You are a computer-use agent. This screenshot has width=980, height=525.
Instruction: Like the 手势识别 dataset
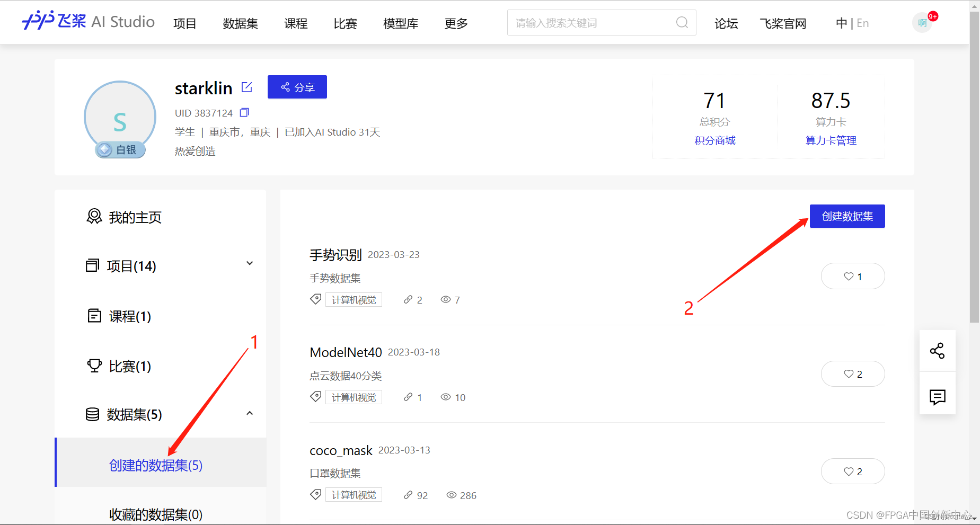pyautogui.click(x=853, y=276)
